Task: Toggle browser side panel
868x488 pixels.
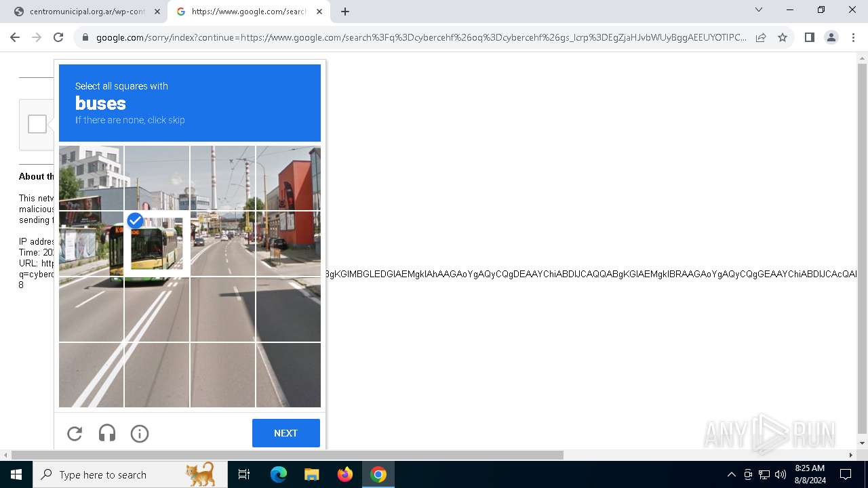Action: point(809,37)
